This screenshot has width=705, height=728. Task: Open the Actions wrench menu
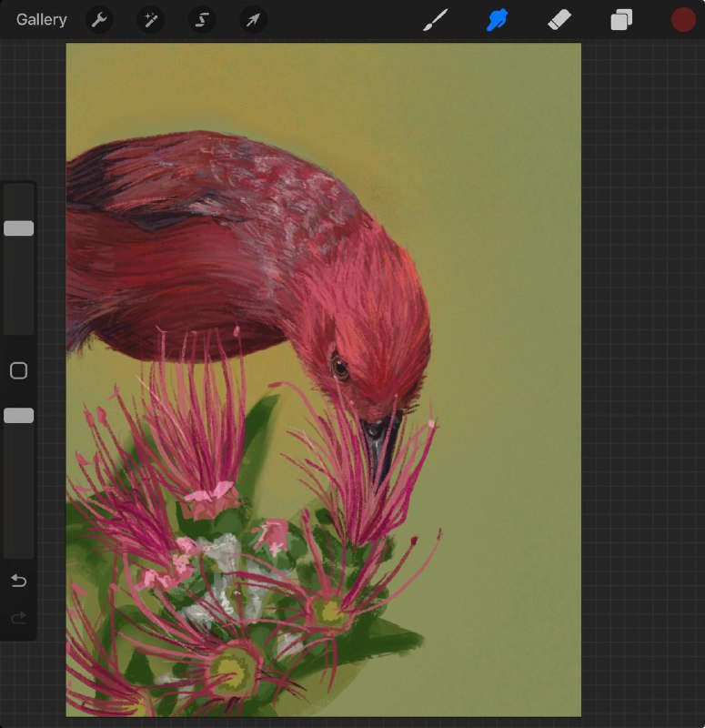(99, 20)
